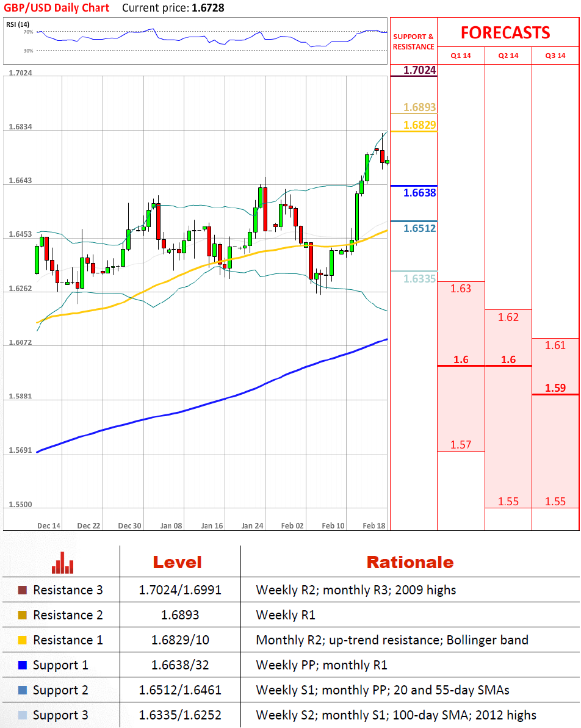Click rationale 'Weekly R1'
Image resolution: width=581 pixels, height=728 pixels.
[286, 615]
